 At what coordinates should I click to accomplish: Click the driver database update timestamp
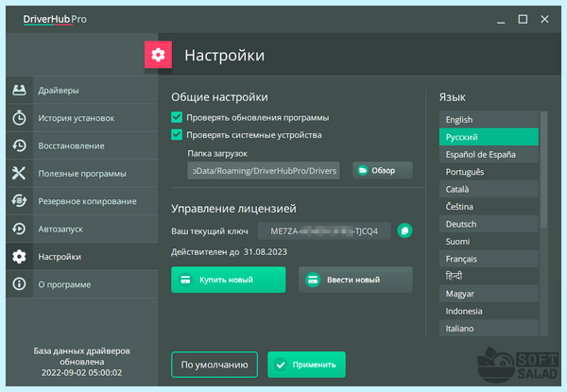pyautogui.click(x=81, y=372)
